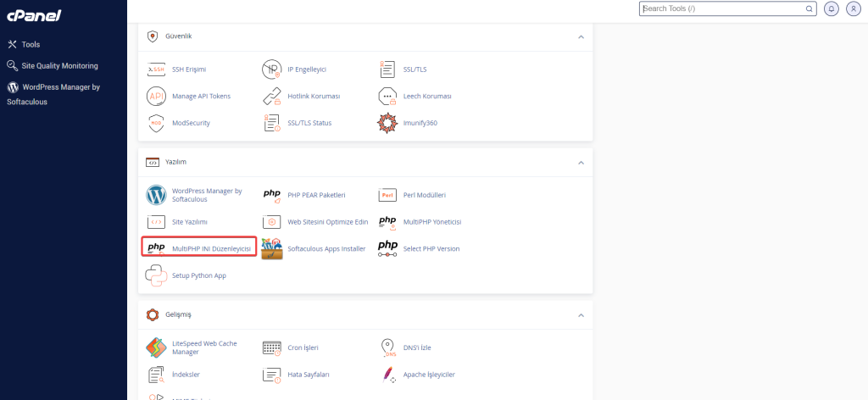Open the user account icon

(853, 8)
